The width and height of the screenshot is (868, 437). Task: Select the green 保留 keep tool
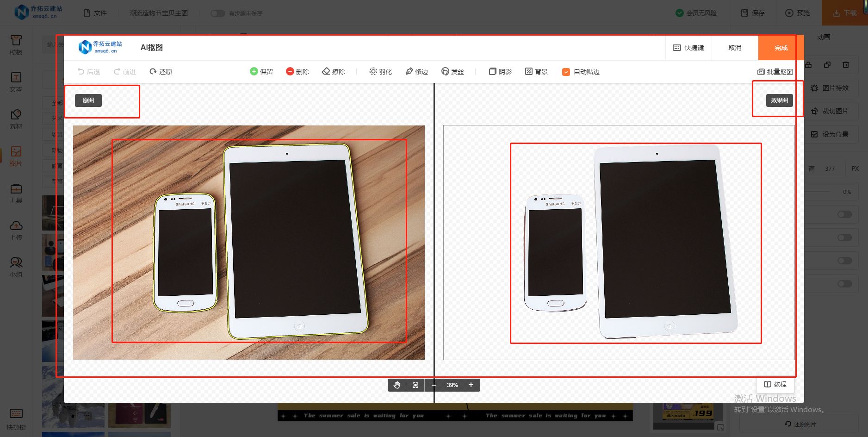(261, 71)
